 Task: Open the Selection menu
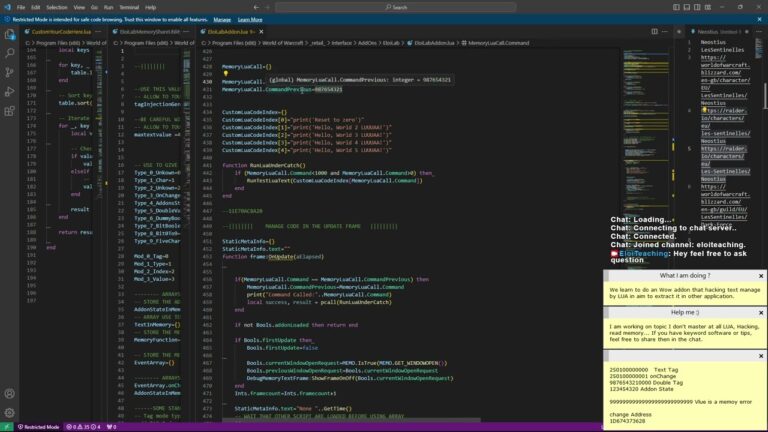pos(57,7)
